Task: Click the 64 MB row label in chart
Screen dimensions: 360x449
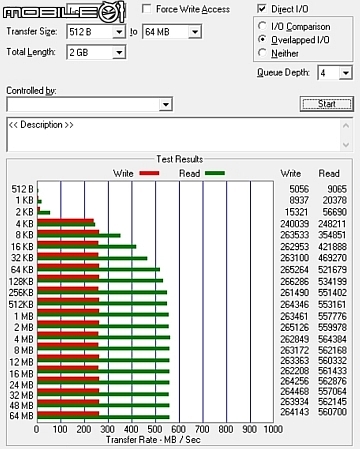Action: 22,416
